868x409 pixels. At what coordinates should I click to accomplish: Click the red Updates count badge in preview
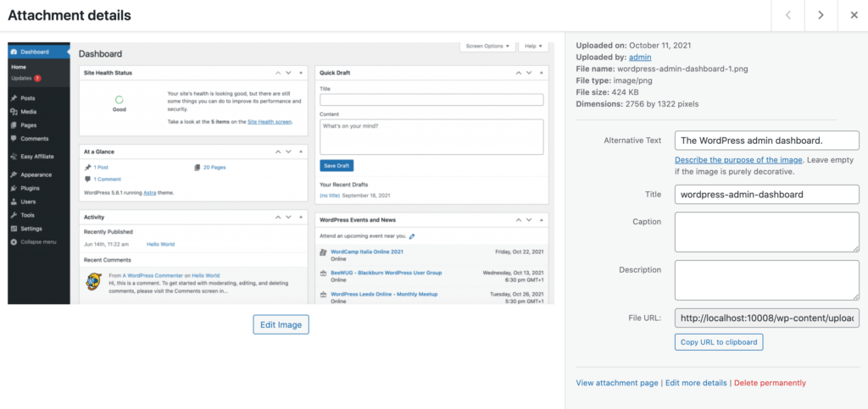(x=37, y=79)
